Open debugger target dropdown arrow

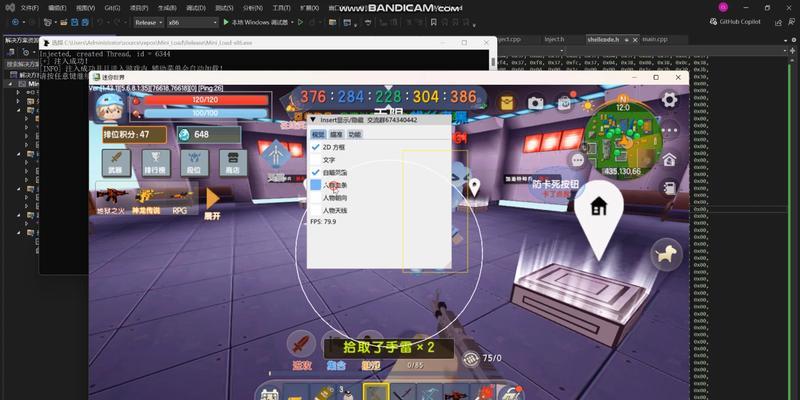[292, 22]
